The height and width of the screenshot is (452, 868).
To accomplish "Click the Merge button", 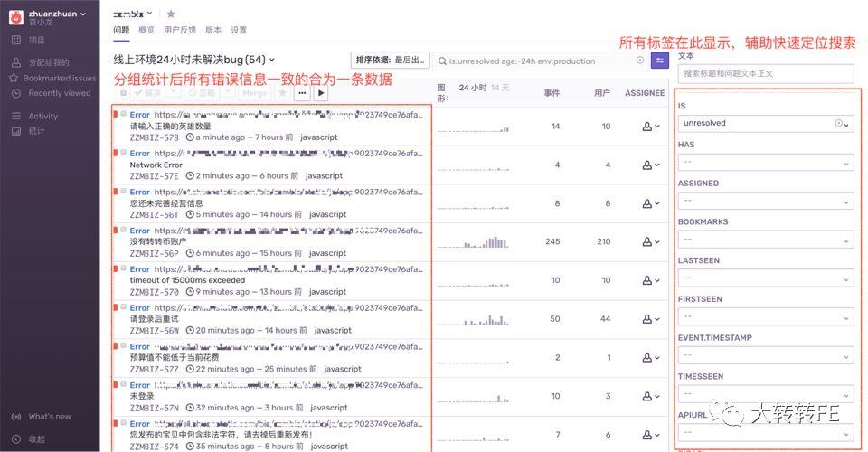I will (255, 93).
